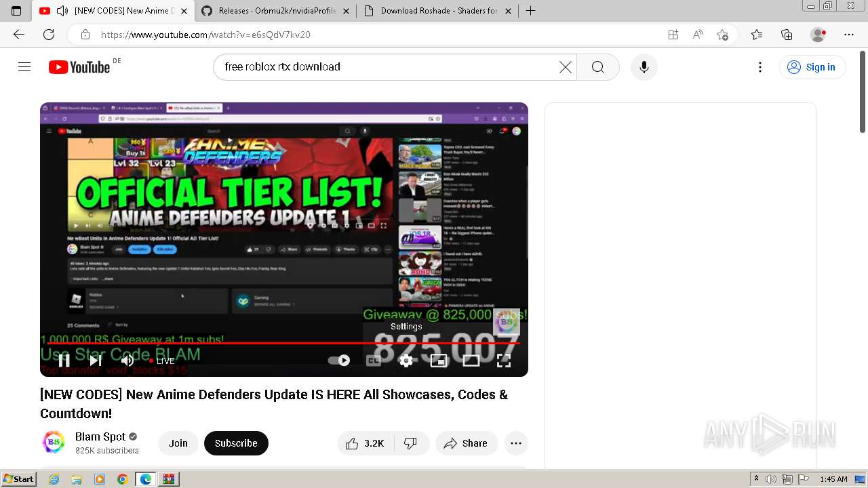Jump to LIVE position in stream
This screenshot has height=488, width=868.
tap(162, 361)
